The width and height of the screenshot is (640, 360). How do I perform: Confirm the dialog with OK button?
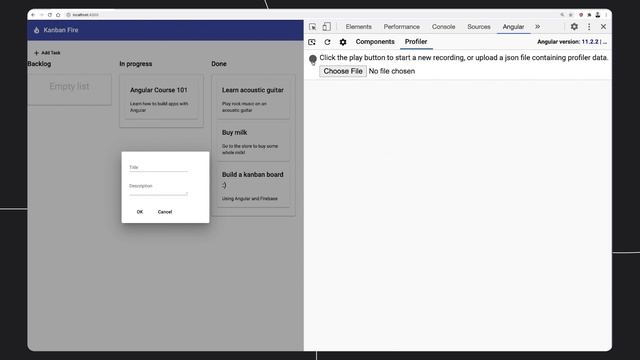click(x=140, y=212)
